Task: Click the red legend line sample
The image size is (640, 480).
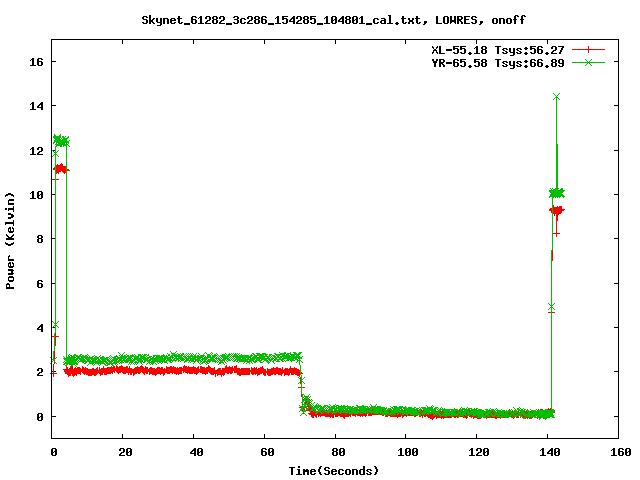Action: [x=588, y=50]
